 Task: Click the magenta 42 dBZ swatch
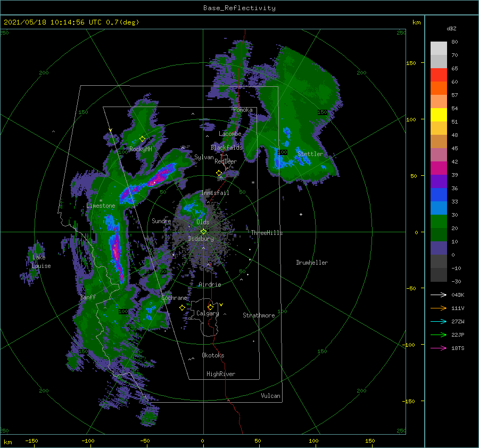[x=439, y=168]
